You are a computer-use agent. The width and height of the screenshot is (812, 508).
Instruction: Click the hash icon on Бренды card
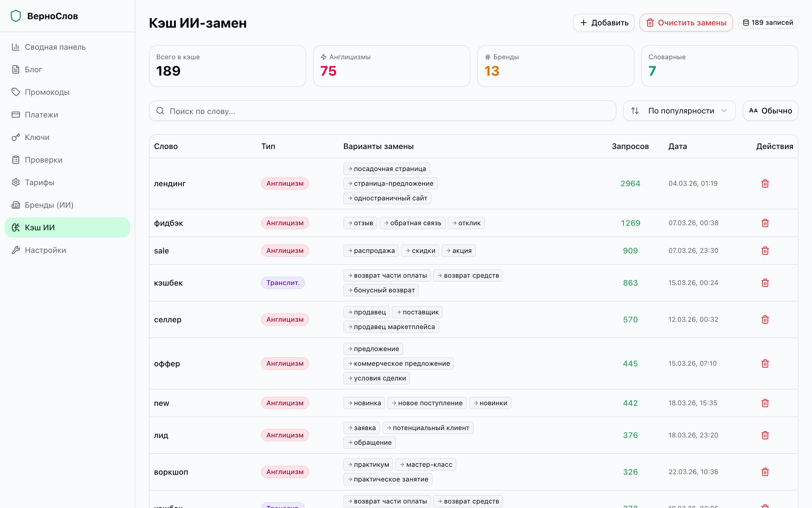point(488,57)
